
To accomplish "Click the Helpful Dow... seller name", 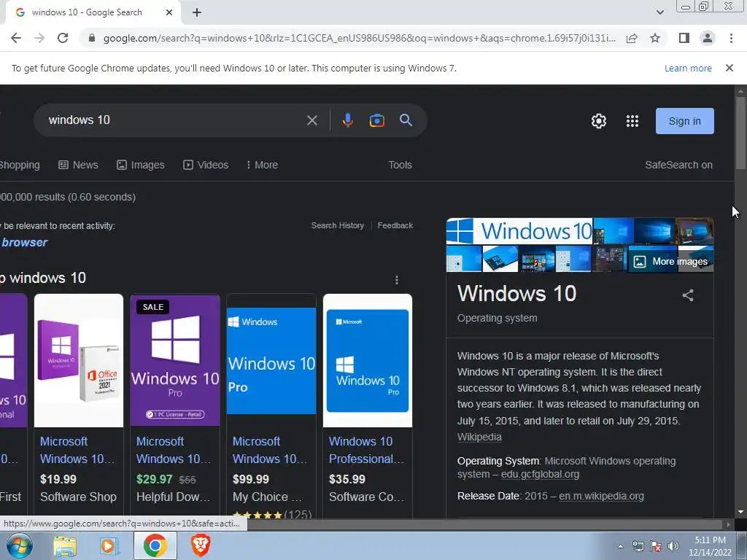I will click(173, 497).
